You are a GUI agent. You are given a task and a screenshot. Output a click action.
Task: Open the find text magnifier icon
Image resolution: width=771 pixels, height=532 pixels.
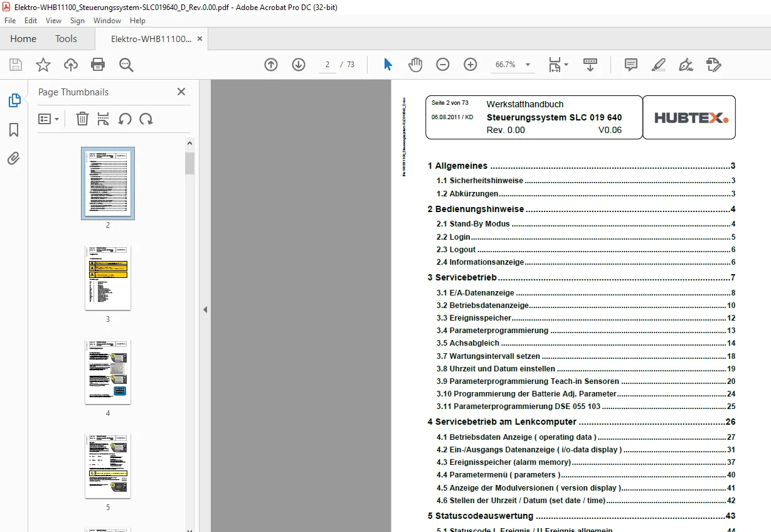click(126, 65)
